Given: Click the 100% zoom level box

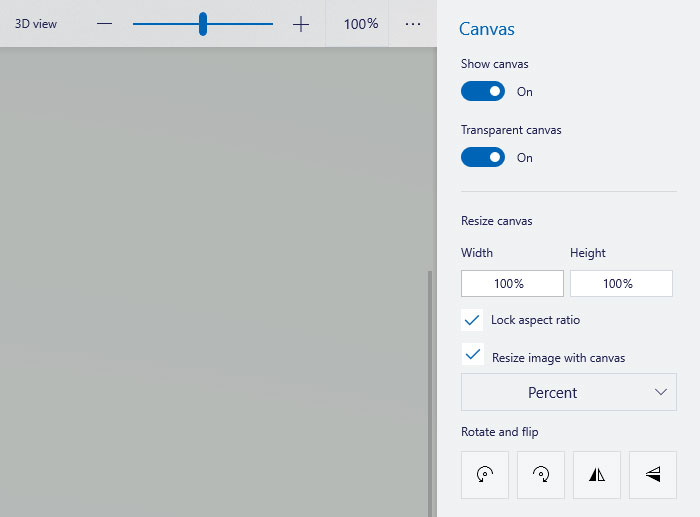Looking at the screenshot, I should (361, 24).
